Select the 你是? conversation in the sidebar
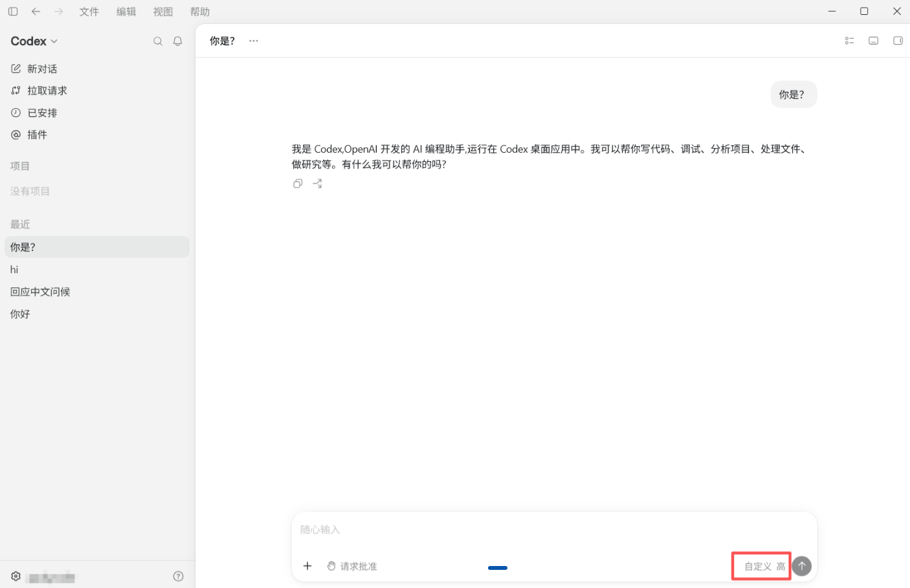 click(97, 247)
